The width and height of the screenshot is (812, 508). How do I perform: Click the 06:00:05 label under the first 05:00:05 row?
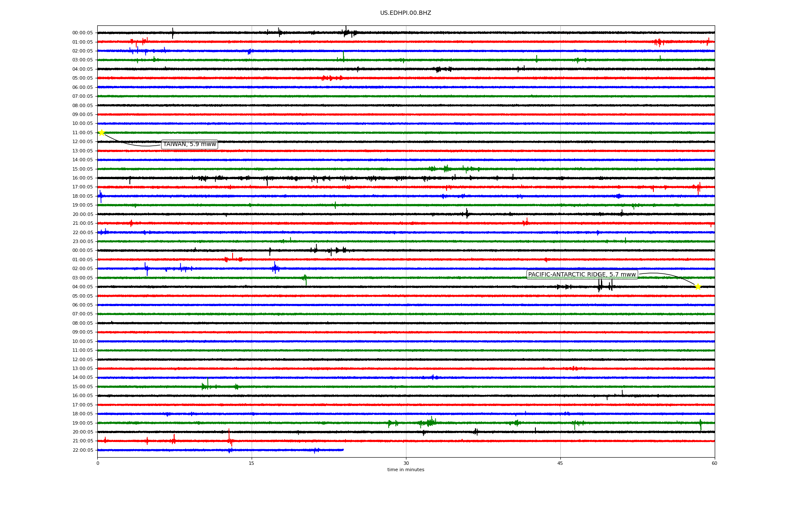click(82, 87)
